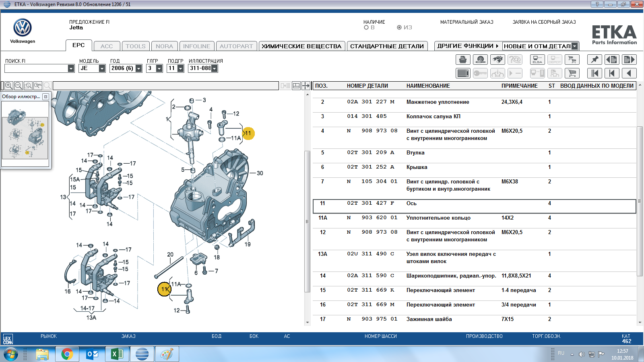Click the СТАНДАРТНЫЕ ДЕТАЛИ button

(387, 46)
